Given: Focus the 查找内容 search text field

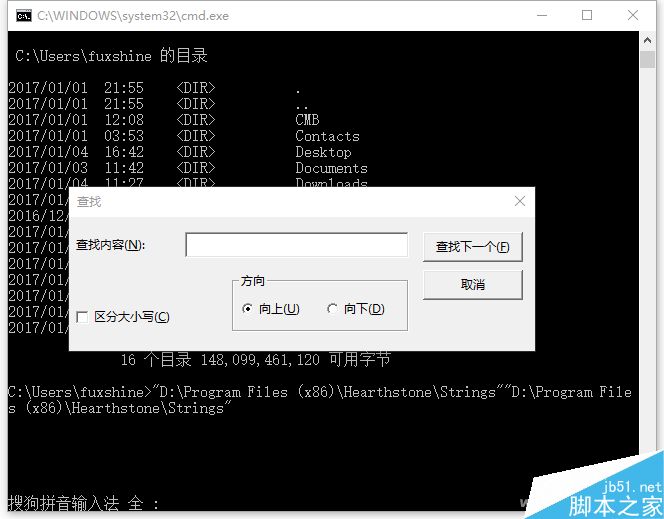Looking at the screenshot, I should (x=296, y=245).
